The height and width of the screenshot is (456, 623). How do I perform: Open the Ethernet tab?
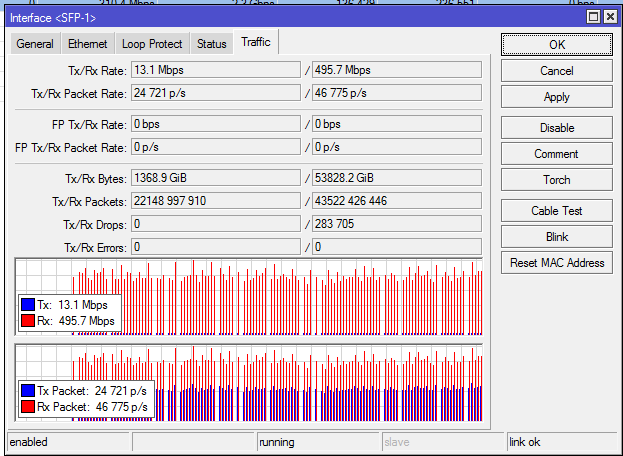[x=88, y=44]
